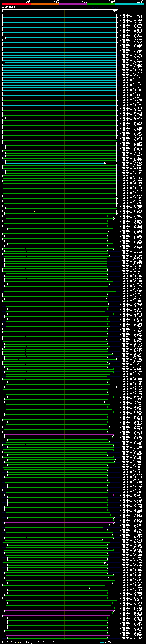Select the UniRef100_C1MSV1 label

click(131, 213)
